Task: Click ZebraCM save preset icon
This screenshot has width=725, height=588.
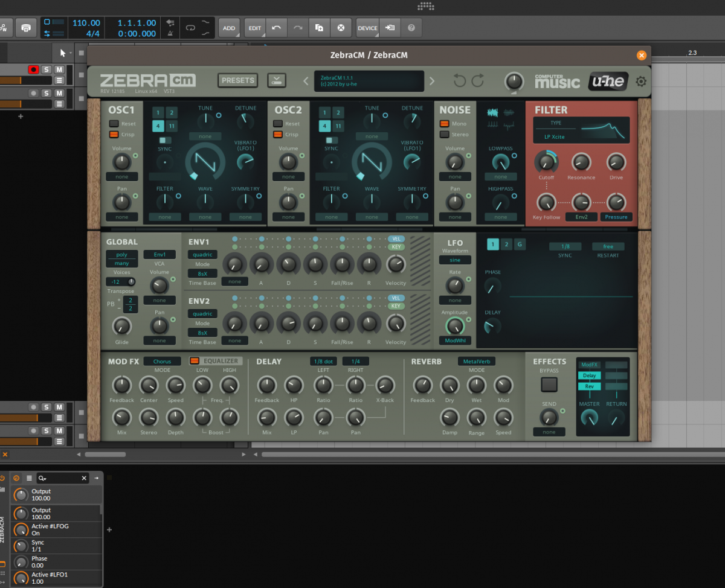Action: (x=277, y=80)
